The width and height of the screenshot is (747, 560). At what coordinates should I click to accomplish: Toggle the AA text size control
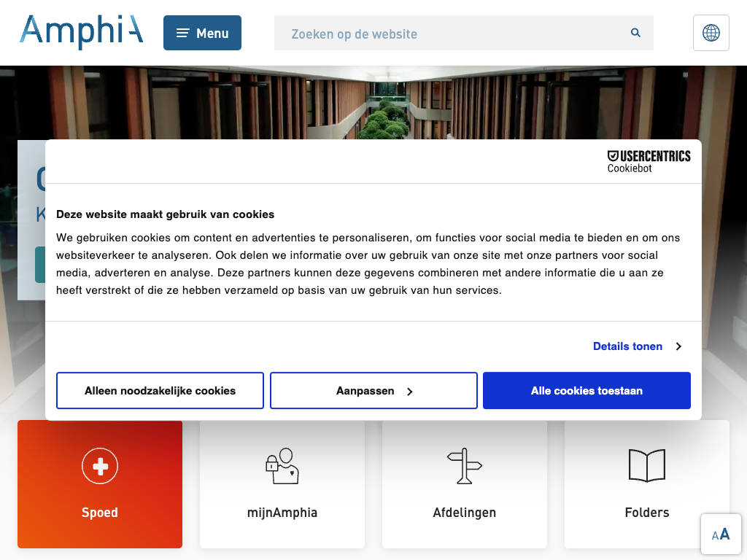pos(721,534)
